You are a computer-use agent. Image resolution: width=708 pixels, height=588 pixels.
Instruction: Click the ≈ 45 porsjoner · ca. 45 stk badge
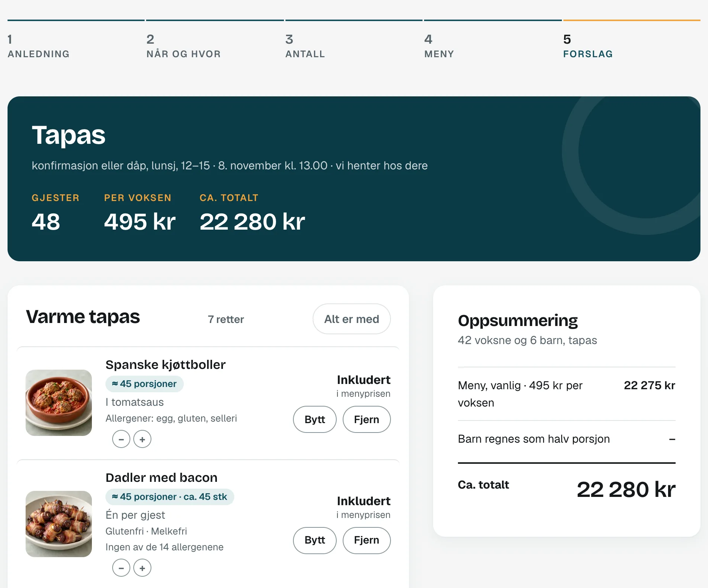point(169,497)
